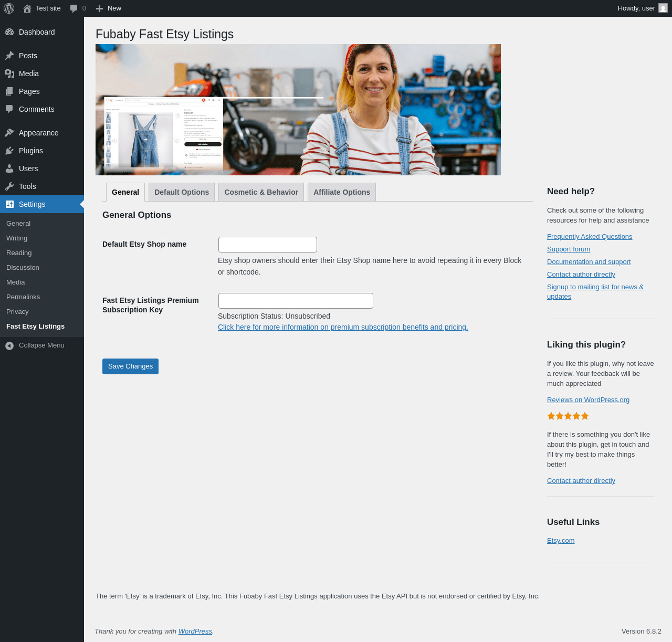The image size is (672, 642).
Task: Open the Pages menu item
Action: click(x=42, y=91)
